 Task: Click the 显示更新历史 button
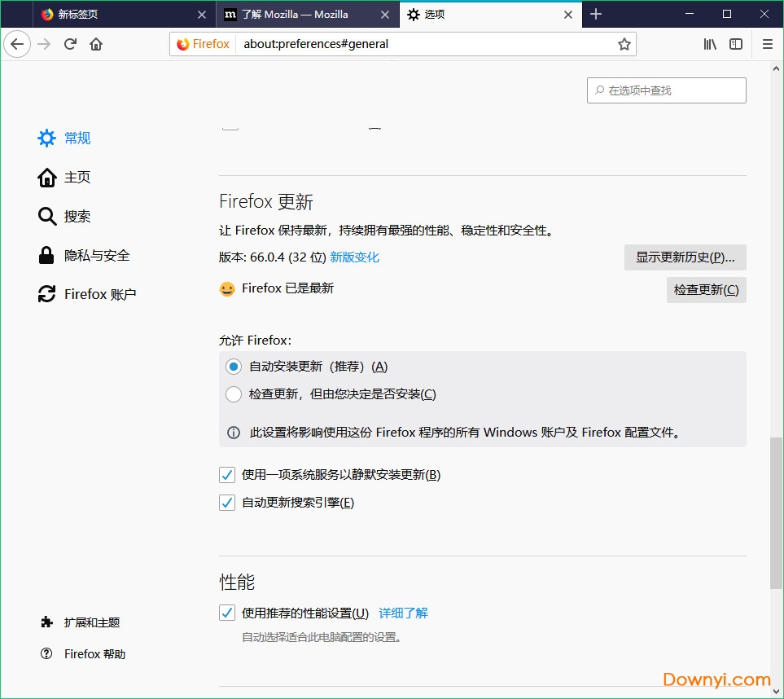pyautogui.click(x=685, y=257)
